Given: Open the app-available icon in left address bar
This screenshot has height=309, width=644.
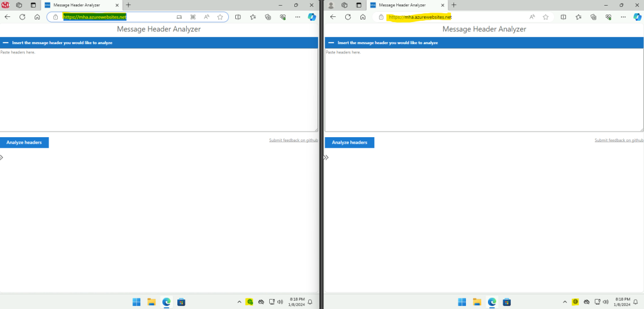Looking at the screenshot, I should [x=179, y=17].
